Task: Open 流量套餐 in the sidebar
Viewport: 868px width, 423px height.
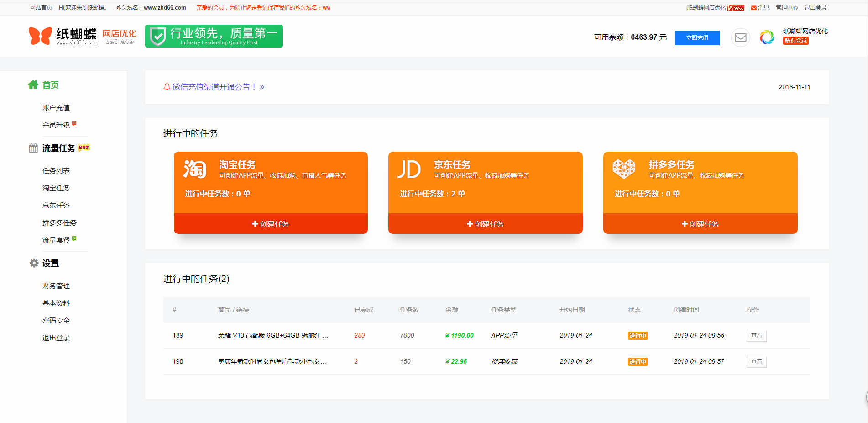Action: pos(56,240)
